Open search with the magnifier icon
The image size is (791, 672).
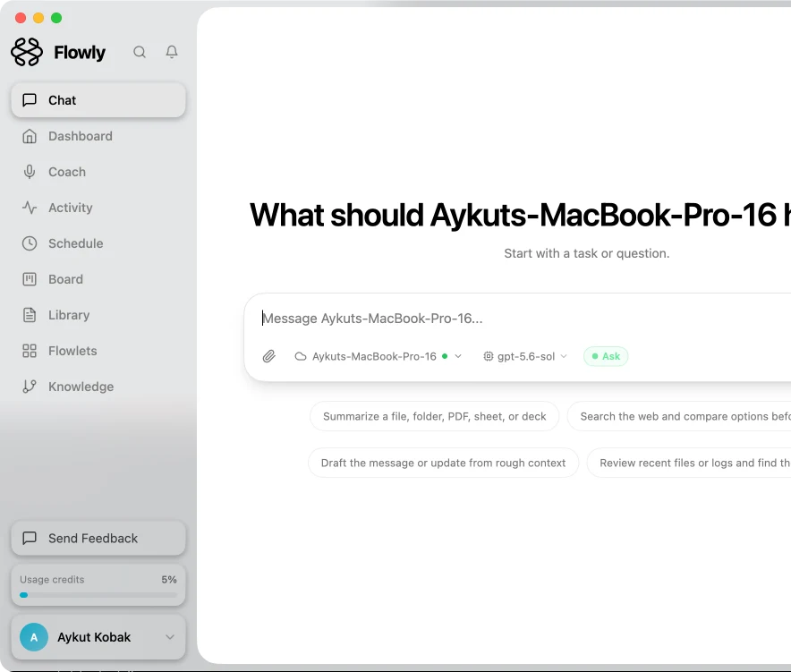coord(140,52)
